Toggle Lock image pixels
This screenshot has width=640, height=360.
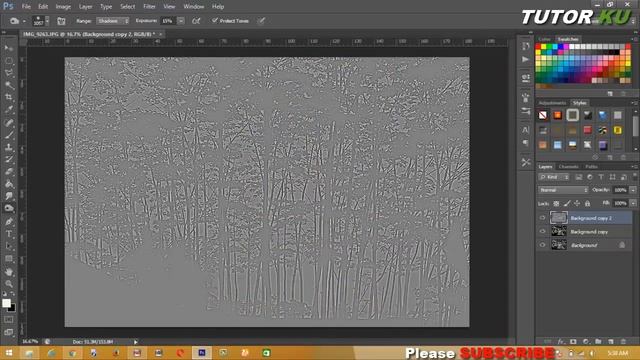coord(567,203)
